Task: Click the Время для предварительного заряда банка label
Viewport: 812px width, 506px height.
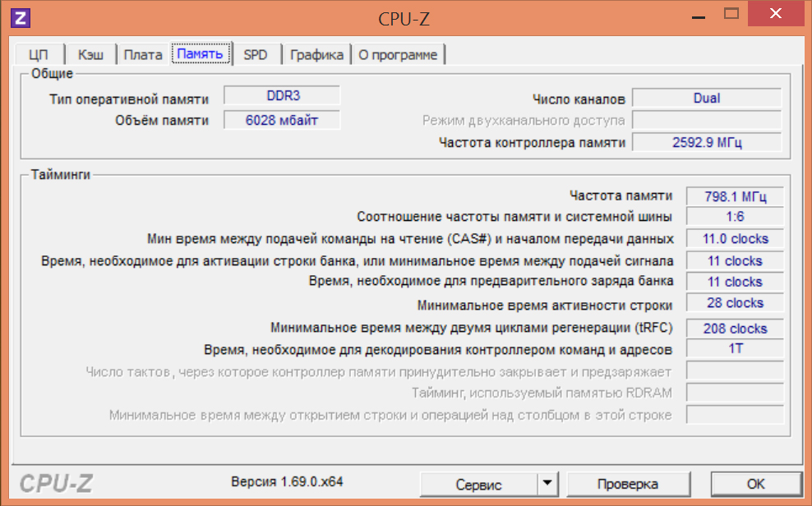Action: tap(491, 281)
